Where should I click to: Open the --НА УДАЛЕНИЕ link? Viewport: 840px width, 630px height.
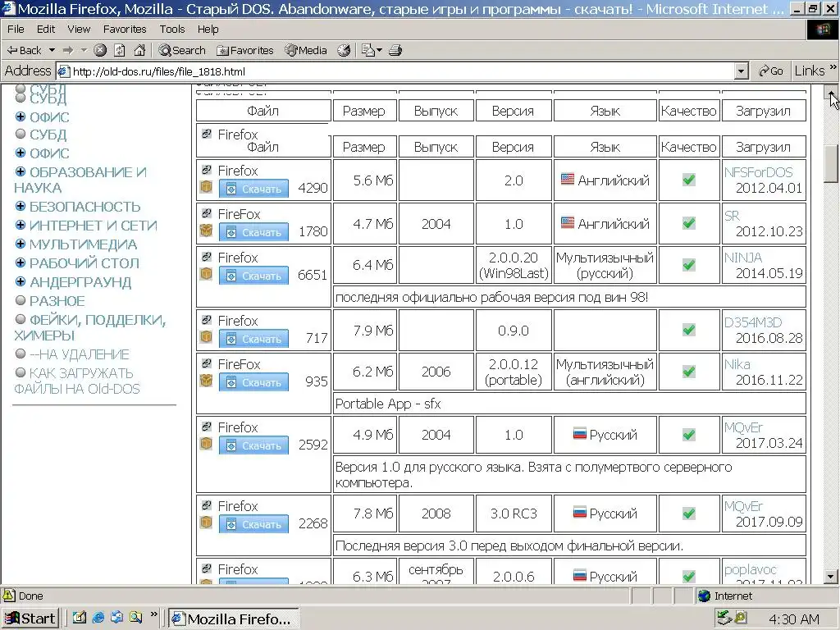tap(80, 354)
